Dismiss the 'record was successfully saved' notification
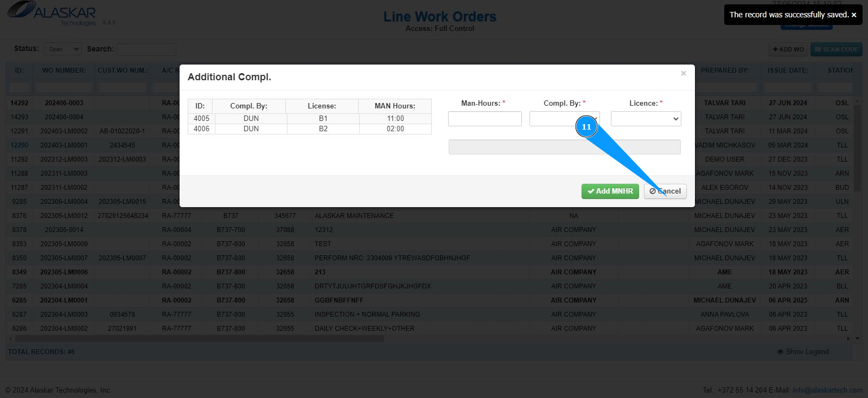The image size is (868, 398). coord(854,15)
